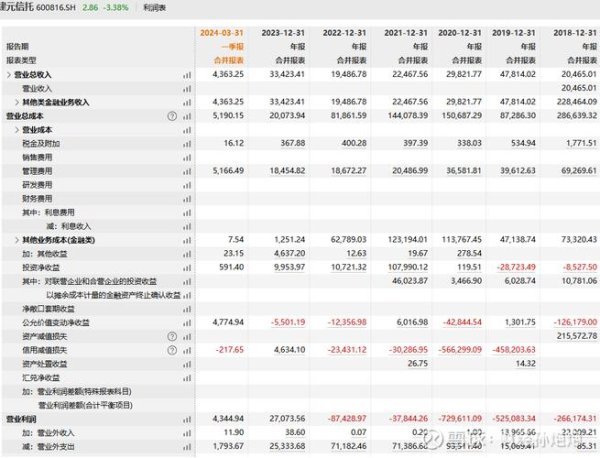This screenshot has width=600, height=458.
Task: Open chart icon for 其中：利息费用 row
Action: (187, 213)
